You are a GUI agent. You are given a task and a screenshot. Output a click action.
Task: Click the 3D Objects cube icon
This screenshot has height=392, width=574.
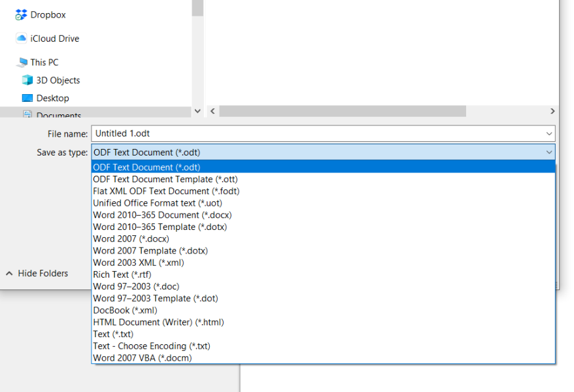pyautogui.click(x=27, y=80)
